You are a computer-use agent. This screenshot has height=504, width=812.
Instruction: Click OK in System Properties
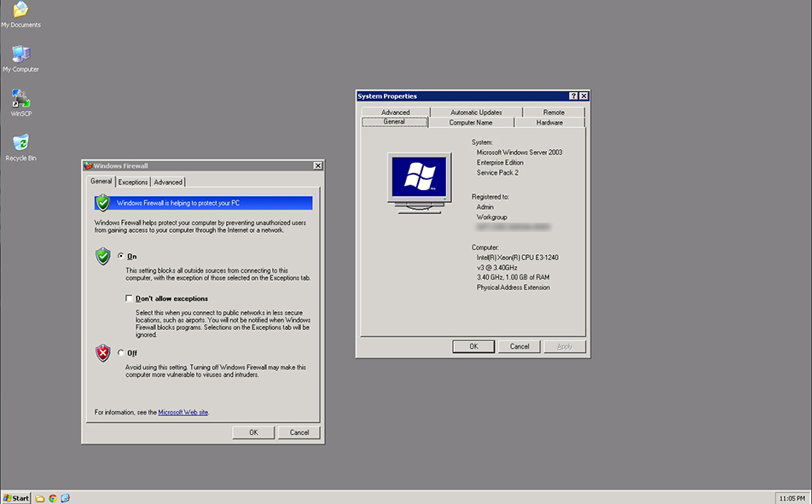(x=473, y=346)
